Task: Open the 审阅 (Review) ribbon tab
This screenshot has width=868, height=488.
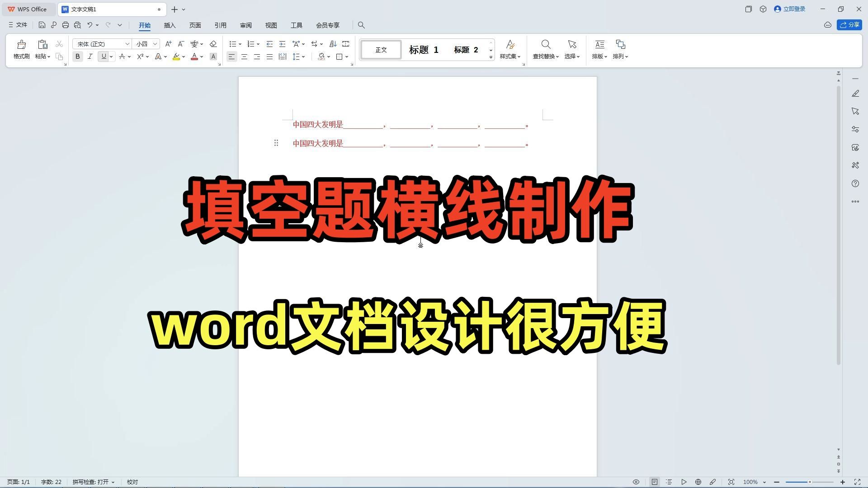Action: (x=246, y=25)
